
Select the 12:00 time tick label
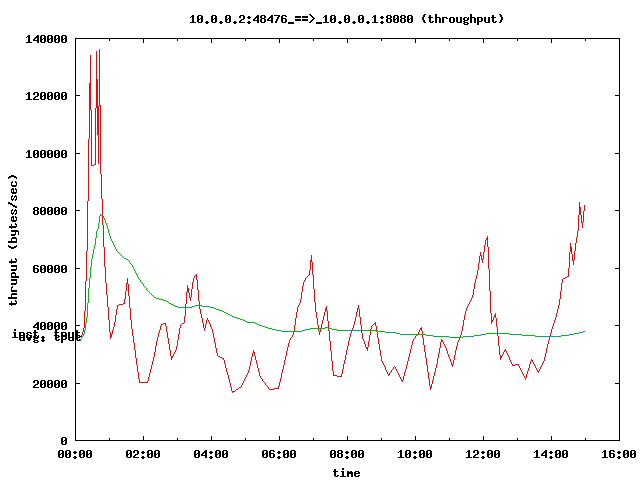pyautogui.click(x=483, y=455)
